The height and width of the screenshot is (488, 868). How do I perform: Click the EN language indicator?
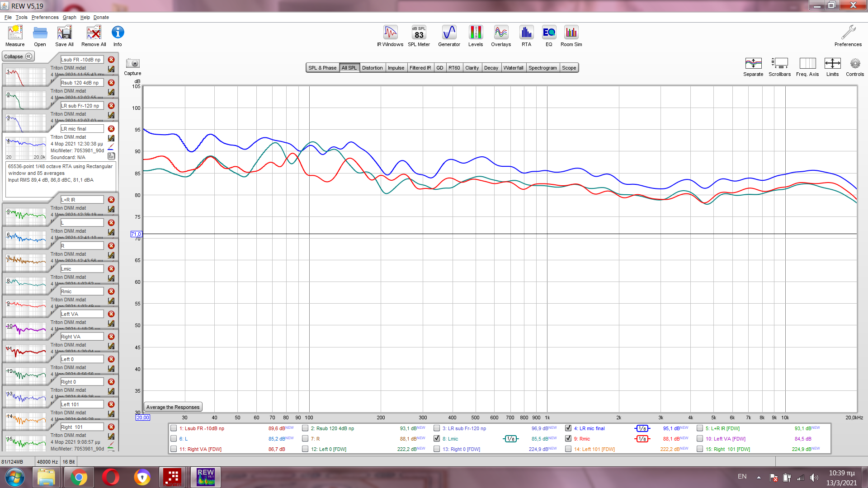[742, 477]
